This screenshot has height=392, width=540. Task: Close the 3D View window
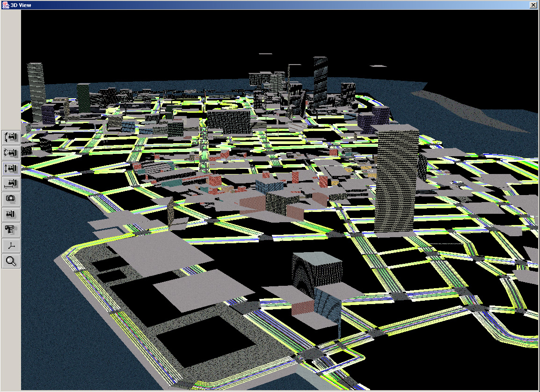tap(533, 5)
